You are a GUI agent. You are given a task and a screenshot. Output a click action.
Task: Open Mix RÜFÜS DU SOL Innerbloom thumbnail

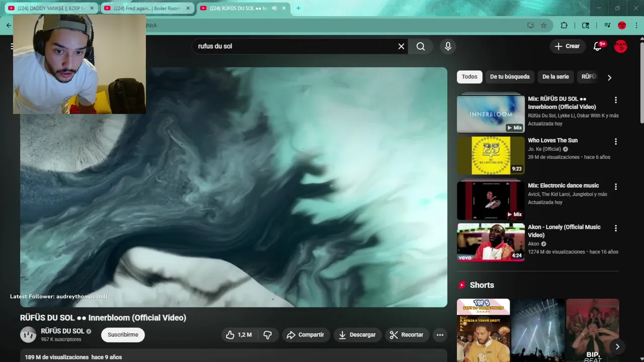click(x=491, y=113)
